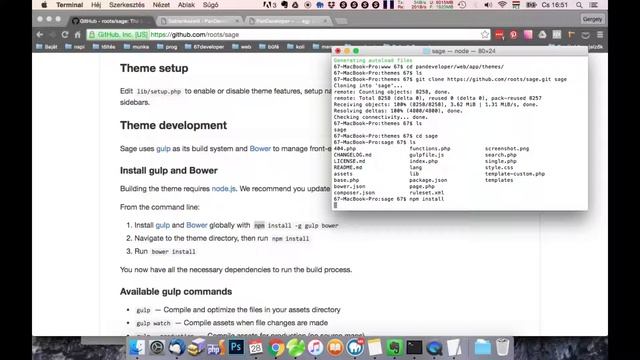Image resolution: width=640 pixels, height=360 pixels.
Task: Open Spotlight search in menu bar
Action: (x=579, y=5)
